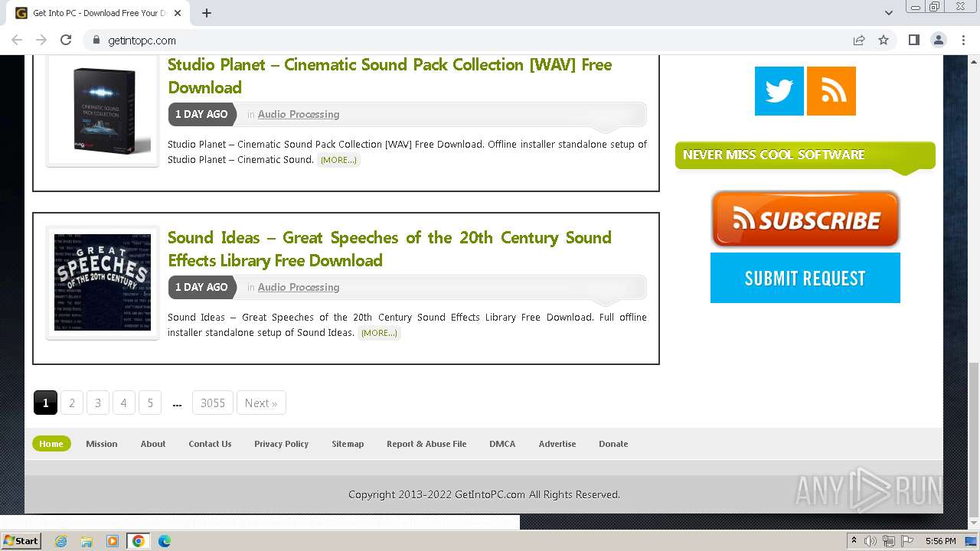Open Windows Start menu

pos(21,541)
